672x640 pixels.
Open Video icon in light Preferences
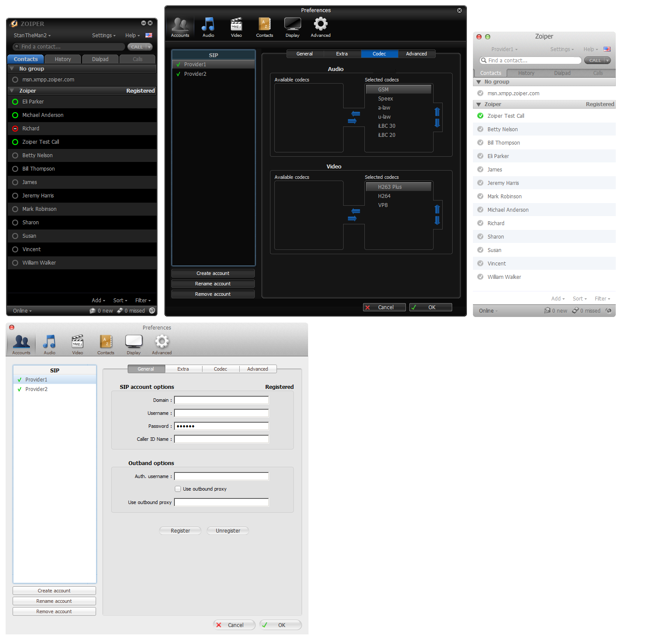click(x=77, y=345)
